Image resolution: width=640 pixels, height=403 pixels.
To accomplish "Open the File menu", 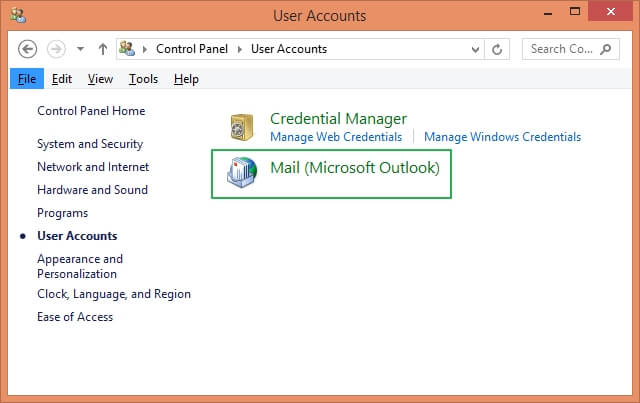I will click(x=27, y=79).
